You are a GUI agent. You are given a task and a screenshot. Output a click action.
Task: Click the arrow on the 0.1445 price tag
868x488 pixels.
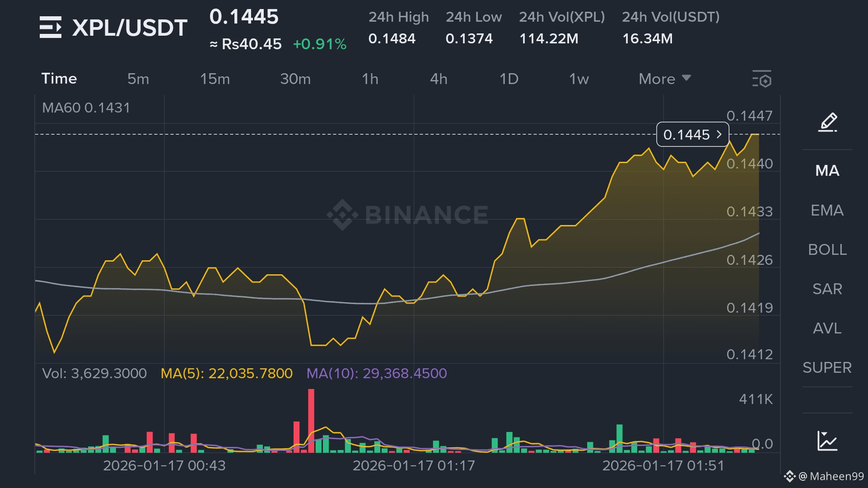(719, 135)
